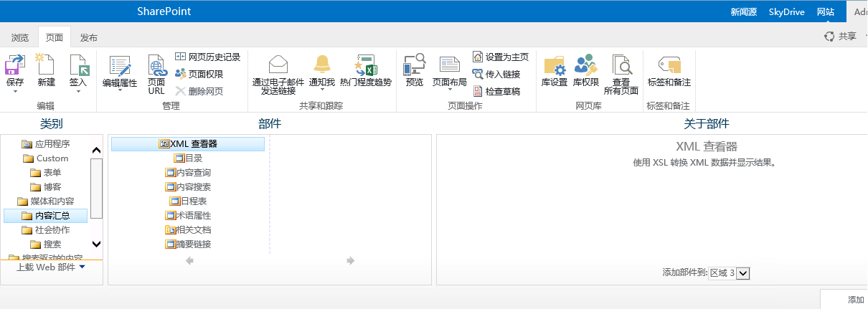This screenshot has height=309, width=868.
Task: Click the Share (共享) icon
Action: (x=829, y=36)
